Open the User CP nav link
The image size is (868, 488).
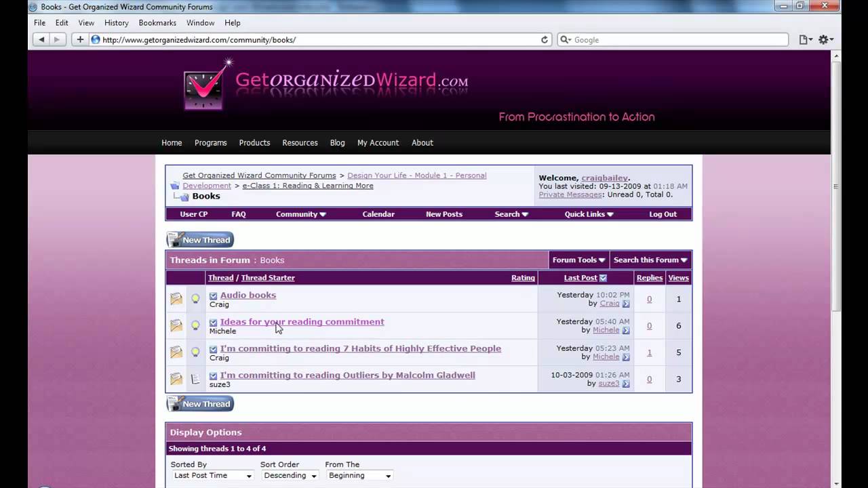[194, 214]
